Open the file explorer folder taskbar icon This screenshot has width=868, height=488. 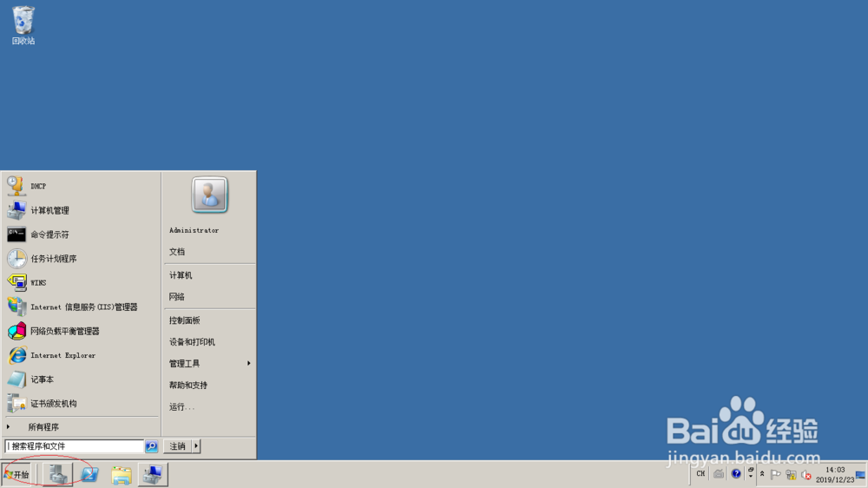pyautogui.click(x=122, y=475)
